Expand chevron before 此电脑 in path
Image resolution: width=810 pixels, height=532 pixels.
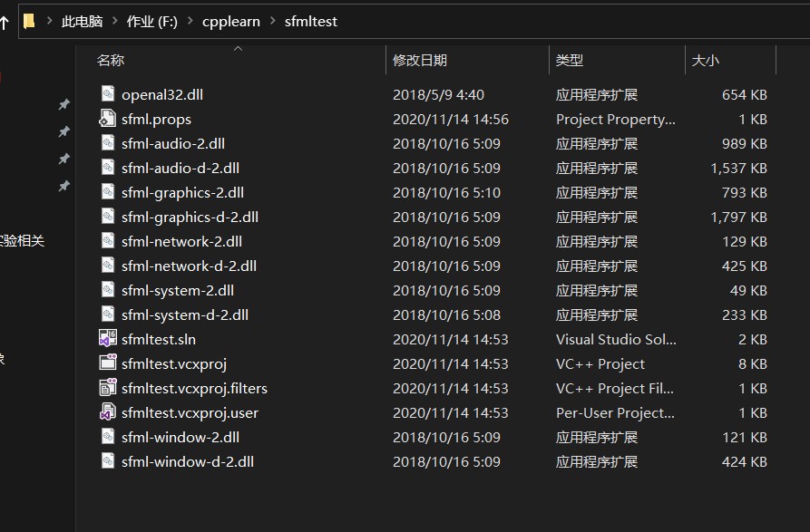tap(50, 21)
